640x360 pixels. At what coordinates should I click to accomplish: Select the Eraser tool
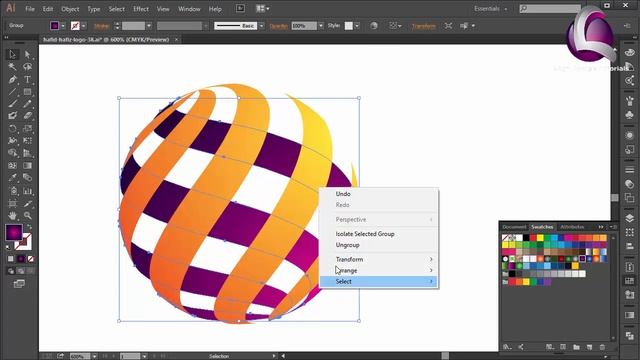point(27,116)
